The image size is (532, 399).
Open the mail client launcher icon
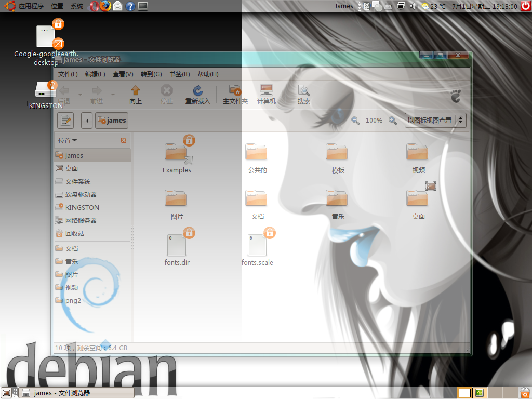118,6
